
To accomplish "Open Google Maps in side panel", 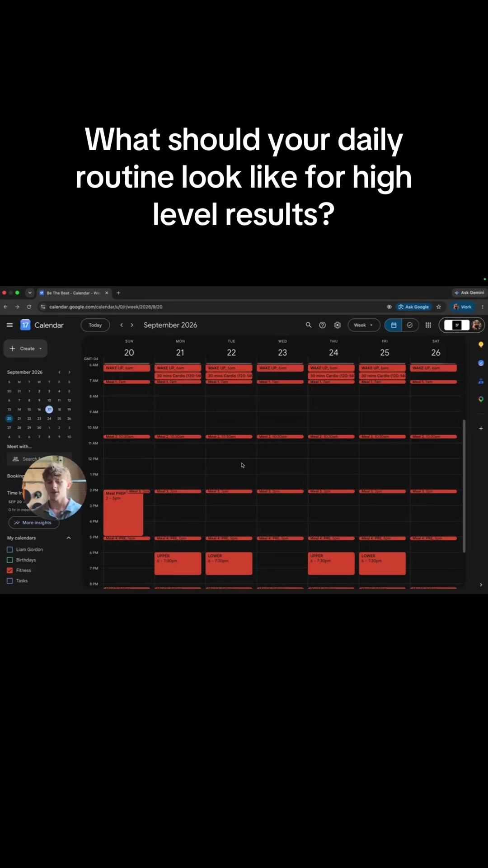I will pyautogui.click(x=481, y=399).
